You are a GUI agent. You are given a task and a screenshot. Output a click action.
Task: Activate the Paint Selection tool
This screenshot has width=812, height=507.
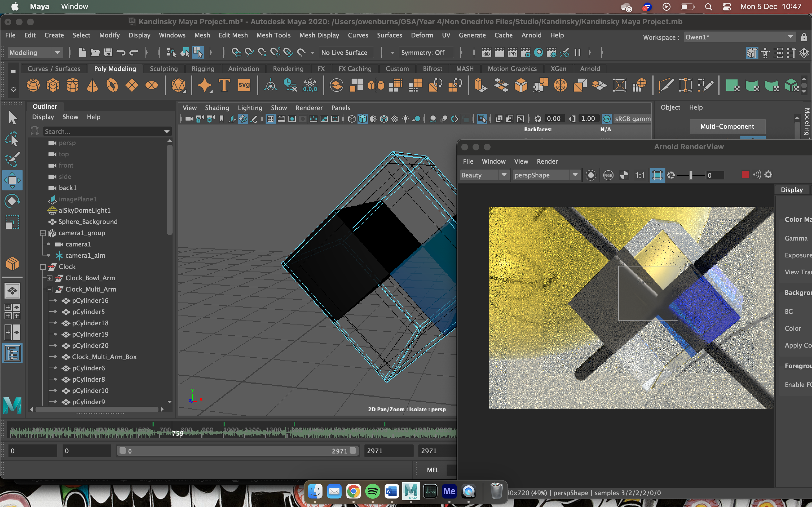(x=12, y=159)
